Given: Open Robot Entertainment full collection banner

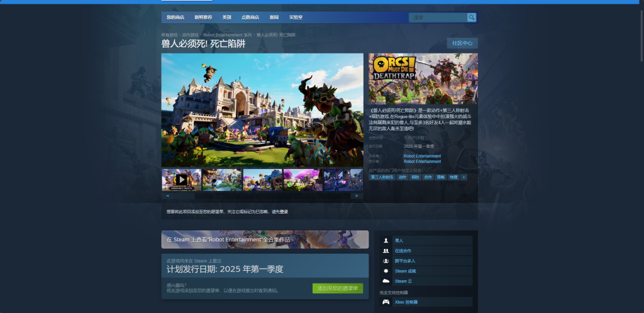Looking at the screenshot, I should pyautogui.click(x=265, y=239).
